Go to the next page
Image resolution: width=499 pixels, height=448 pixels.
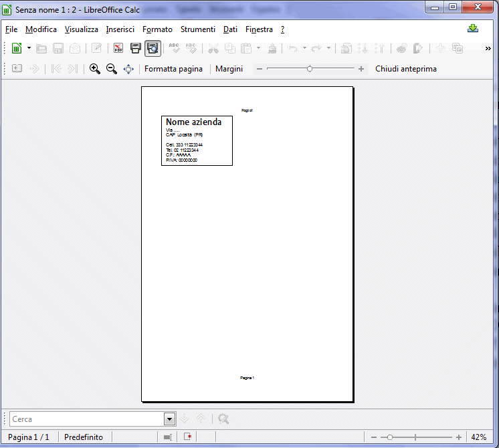click(x=34, y=68)
